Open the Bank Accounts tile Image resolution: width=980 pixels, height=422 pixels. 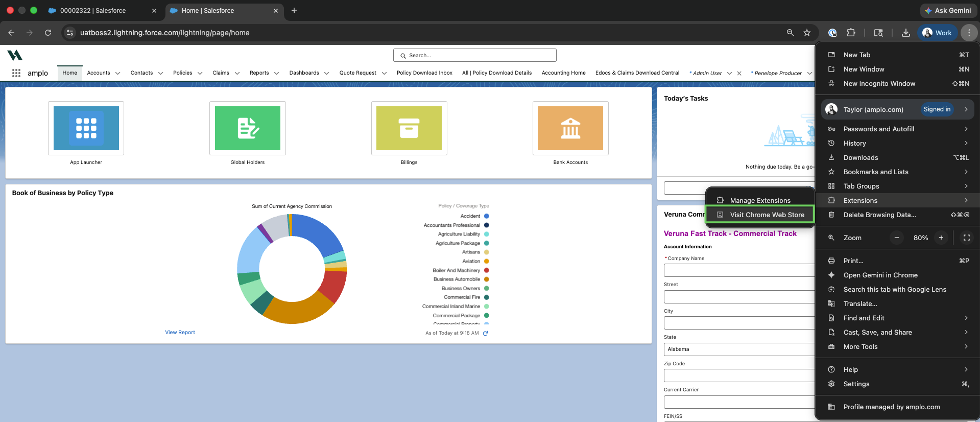pos(570,128)
